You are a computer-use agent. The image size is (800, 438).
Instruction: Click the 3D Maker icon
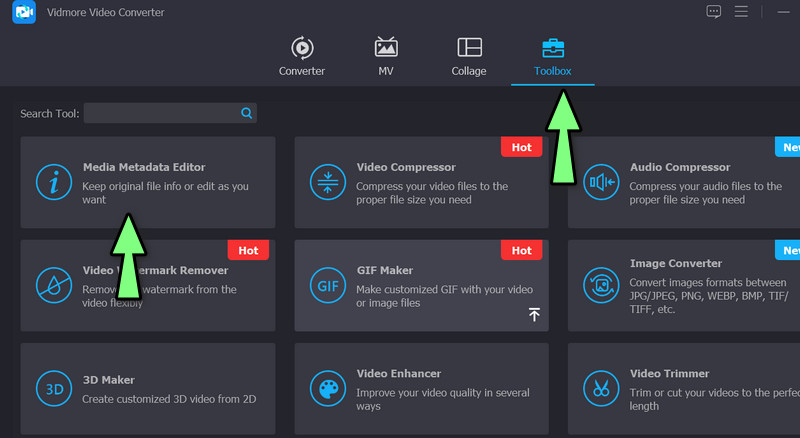52,388
